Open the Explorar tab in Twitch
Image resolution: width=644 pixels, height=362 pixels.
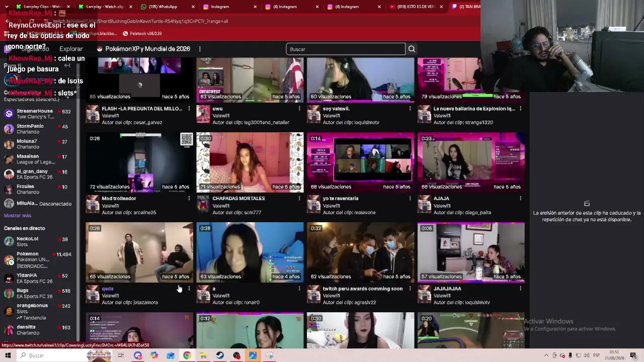(x=71, y=49)
